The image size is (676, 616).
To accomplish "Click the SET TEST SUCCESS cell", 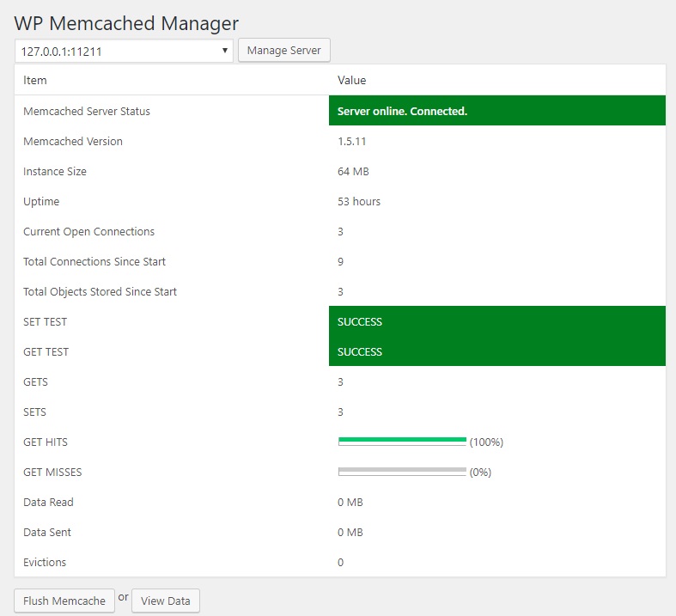I will point(496,321).
